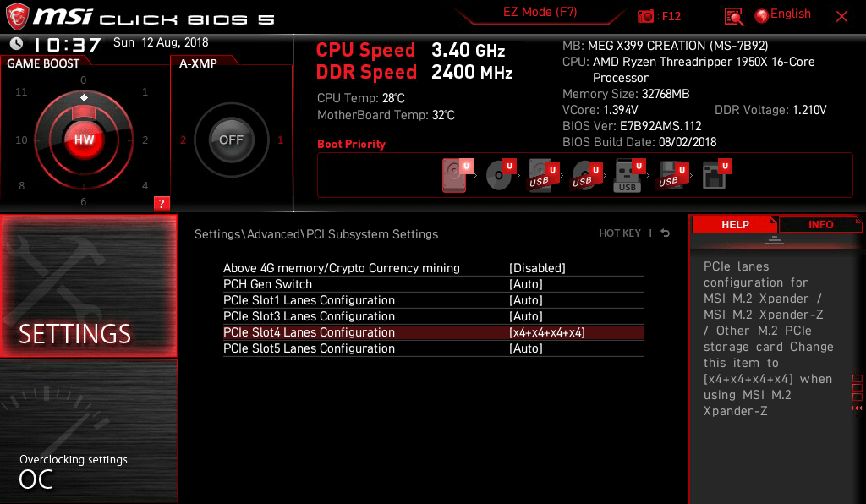The image size is (866, 504).
Task: Click the A-XMP panel label
Action: [x=198, y=63]
